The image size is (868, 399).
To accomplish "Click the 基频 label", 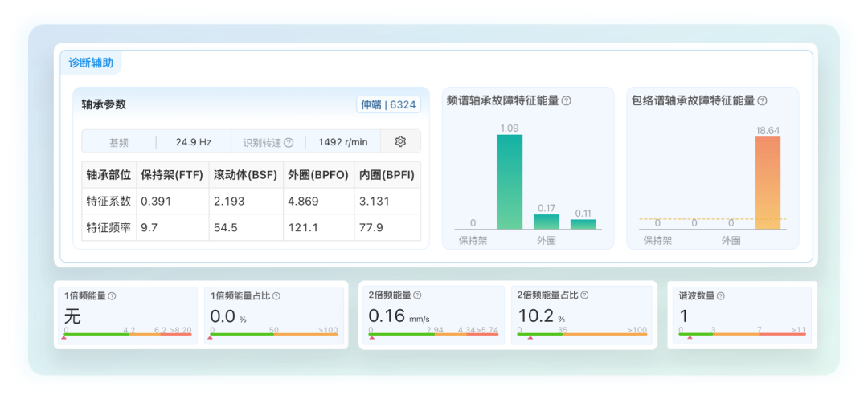I will pyautogui.click(x=119, y=143).
